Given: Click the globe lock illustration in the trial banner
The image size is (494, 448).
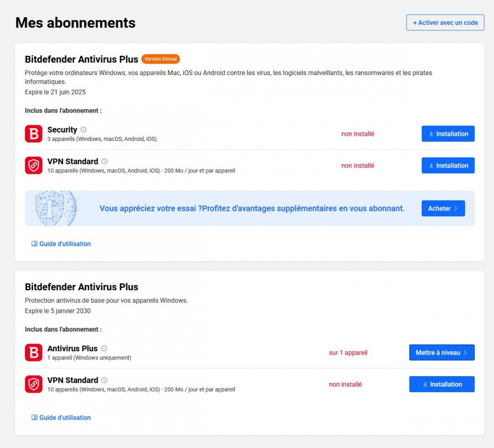Looking at the screenshot, I should 55,208.
